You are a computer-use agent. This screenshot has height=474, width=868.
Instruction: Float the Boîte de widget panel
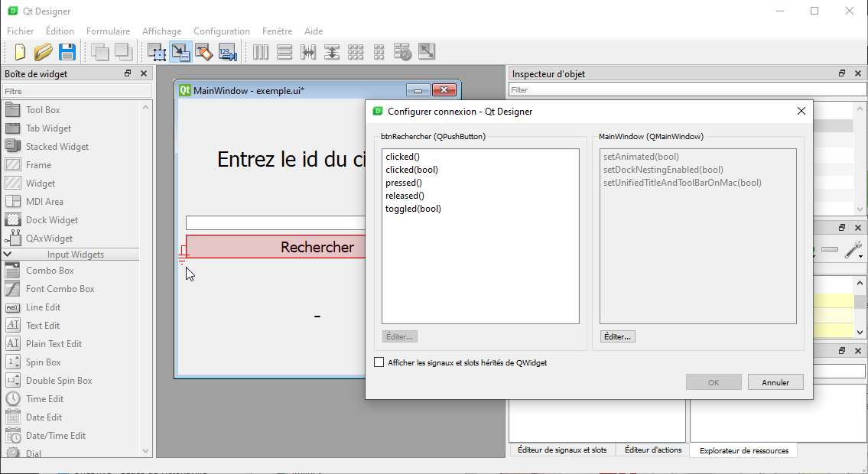click(128, 73)
